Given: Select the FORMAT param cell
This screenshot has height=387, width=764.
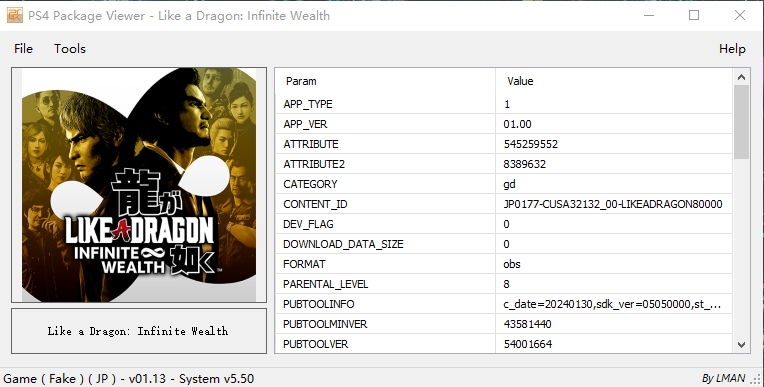Looking at the screenshot, I should coord(385,264).
